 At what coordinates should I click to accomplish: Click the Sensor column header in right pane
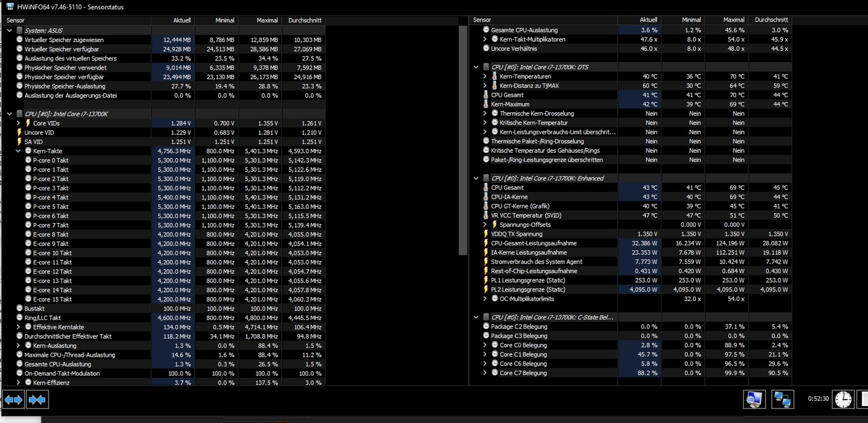pos(543,20)
